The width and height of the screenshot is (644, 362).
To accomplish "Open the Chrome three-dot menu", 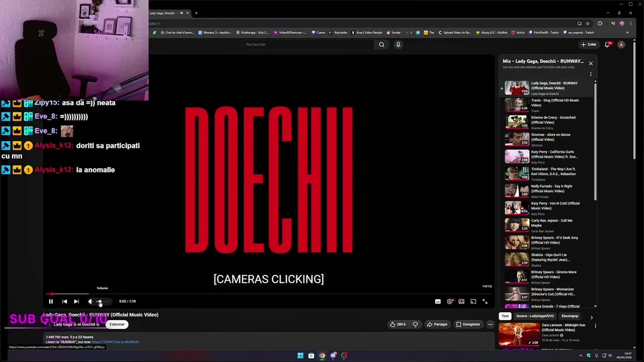I will click(632, 23).
